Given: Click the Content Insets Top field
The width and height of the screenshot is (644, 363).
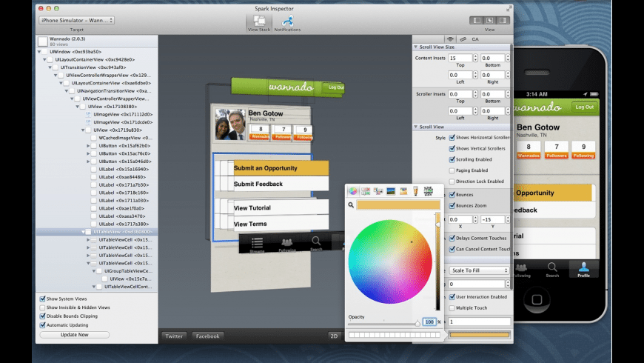Looking at the screenshot, I should click(x=460, y=58).
